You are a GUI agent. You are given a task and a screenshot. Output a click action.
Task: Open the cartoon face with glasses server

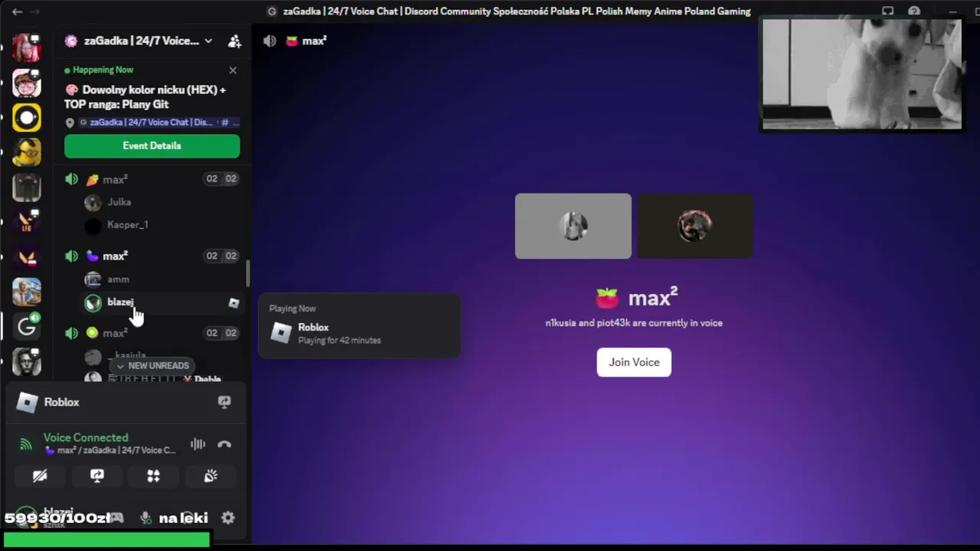(x=27, y=83)
